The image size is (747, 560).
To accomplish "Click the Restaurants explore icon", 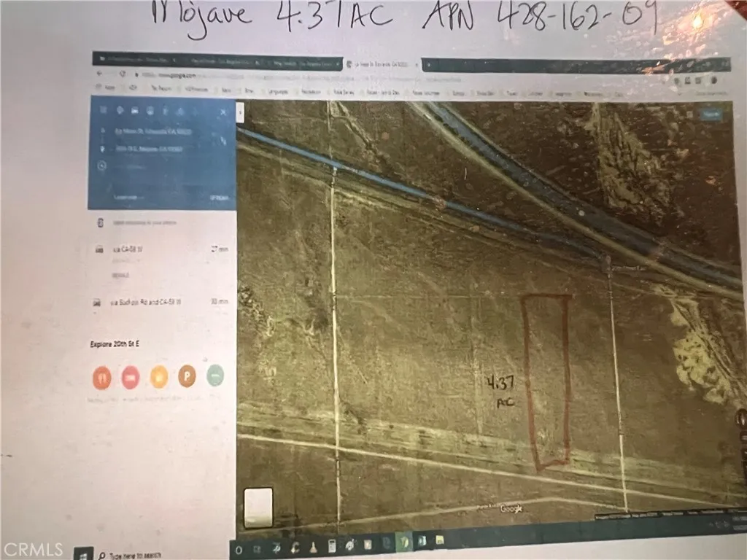I will (x=101, y=377).
